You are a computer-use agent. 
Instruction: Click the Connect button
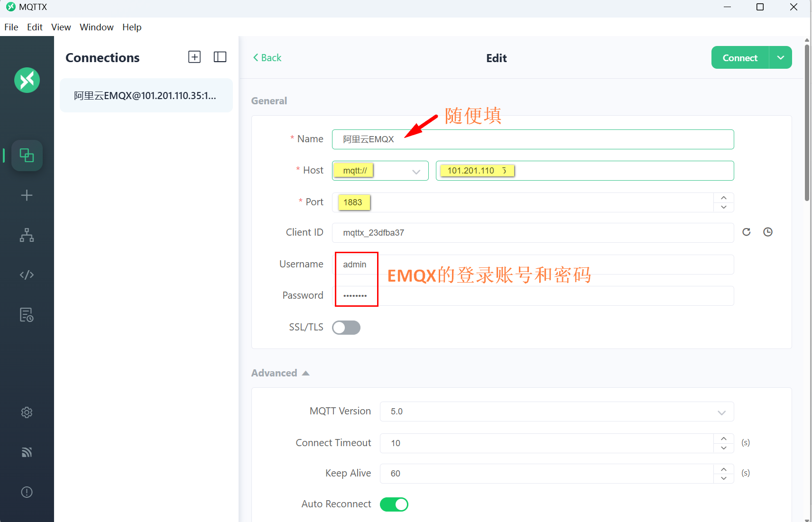[740, 57]
